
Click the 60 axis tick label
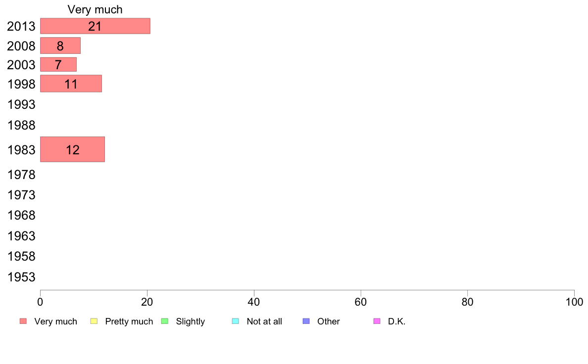(x=361, y=302)
